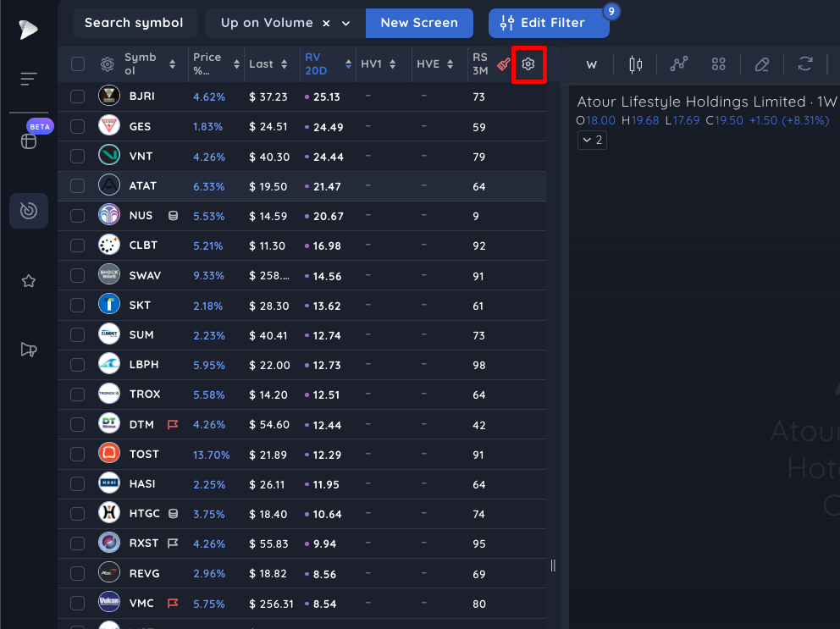The image size is (840, 629).
Task: Click the database icon next to HTGC
Action: [x=173, y=514]
